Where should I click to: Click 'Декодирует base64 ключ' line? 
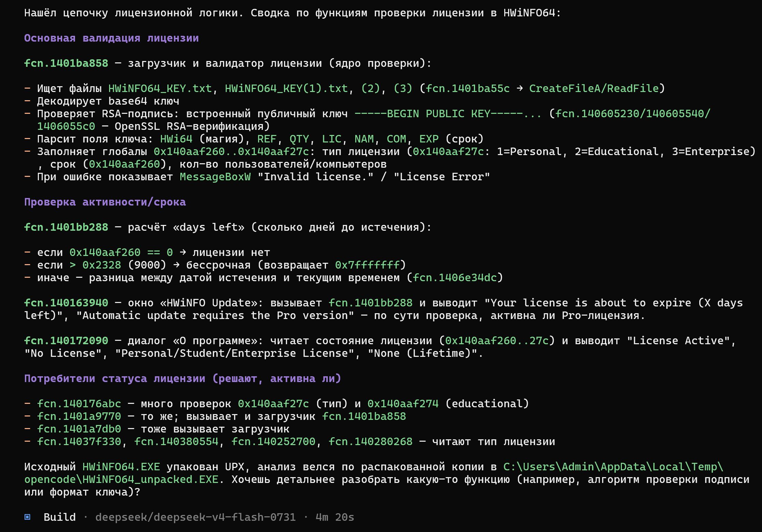[x=108, y=101]
